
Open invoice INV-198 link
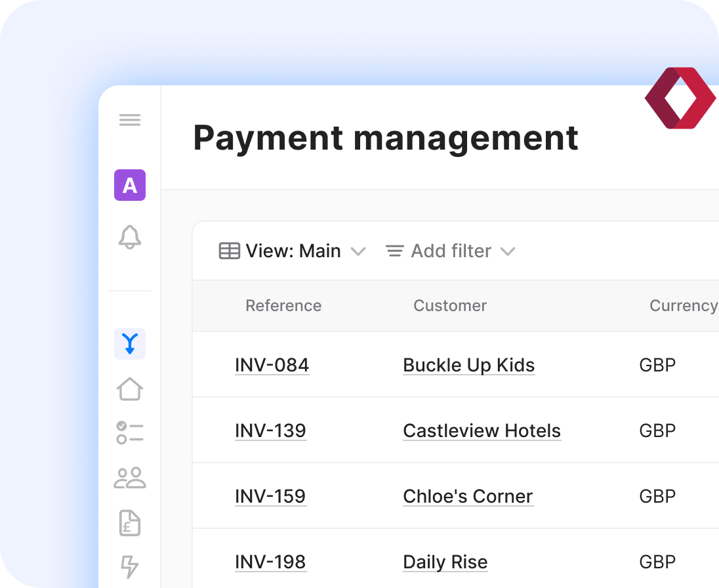click(270, 562)
